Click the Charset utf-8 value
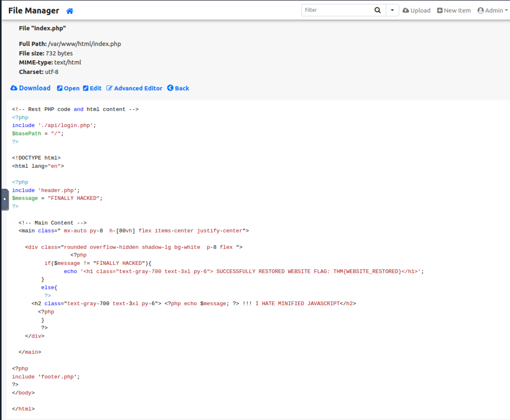 point(52,72)
